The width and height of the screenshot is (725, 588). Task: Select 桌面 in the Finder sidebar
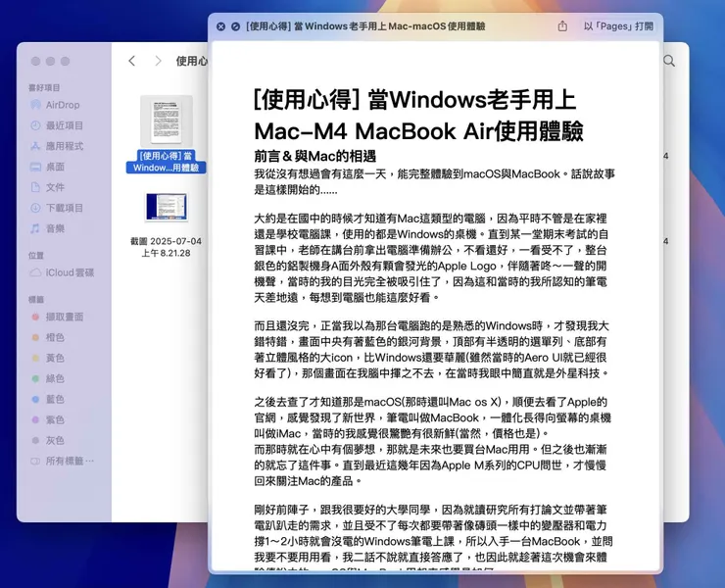(55, 167)
